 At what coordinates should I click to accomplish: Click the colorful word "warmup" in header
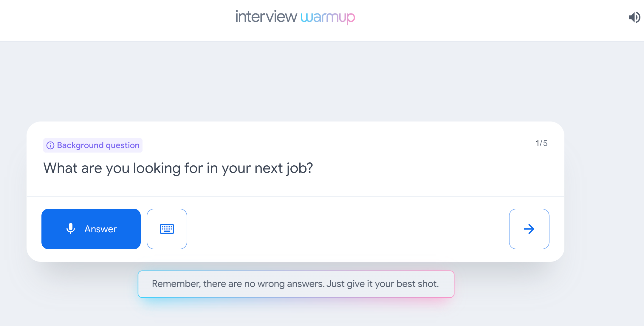click(328, 17)
